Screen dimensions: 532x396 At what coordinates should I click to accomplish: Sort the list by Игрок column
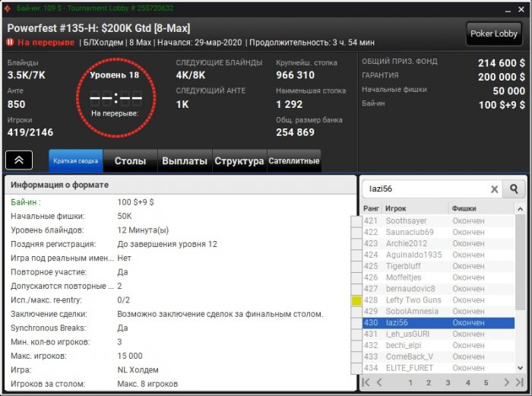click(415, 208)
